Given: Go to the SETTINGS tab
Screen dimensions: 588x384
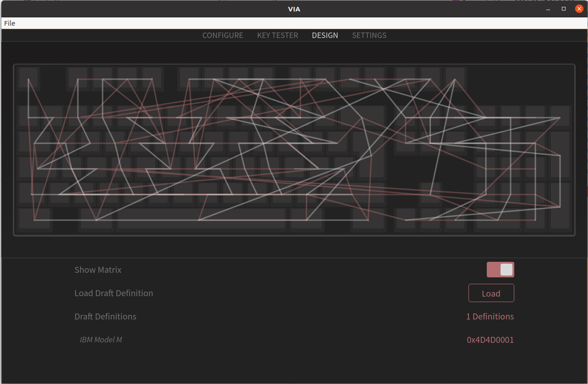Looking at the screenshot, I should [x=369, y=35].
